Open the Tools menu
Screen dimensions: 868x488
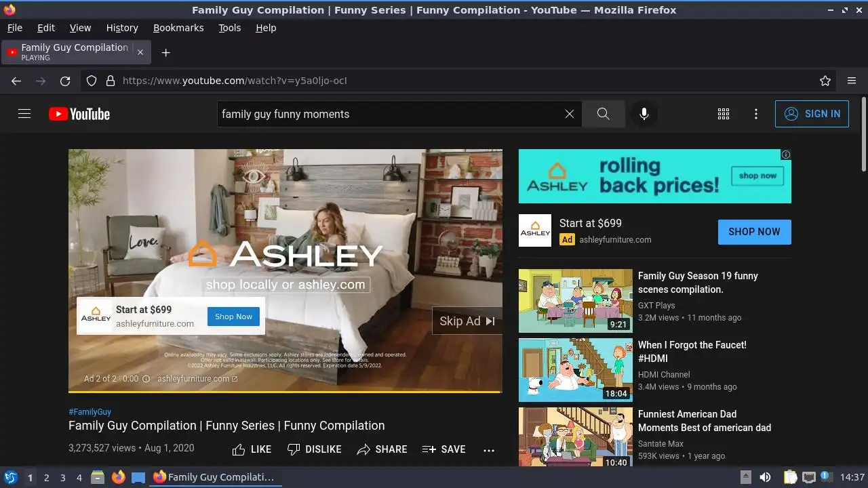point(229,28)
